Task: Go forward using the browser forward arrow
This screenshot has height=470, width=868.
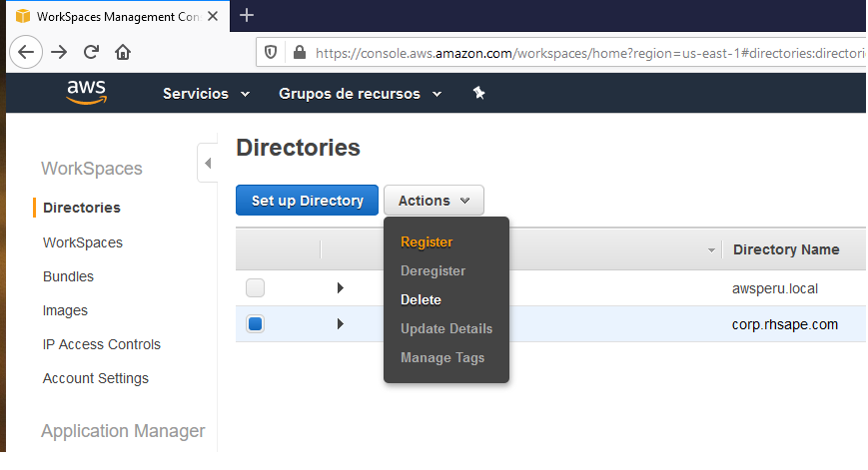Action: 59,52
